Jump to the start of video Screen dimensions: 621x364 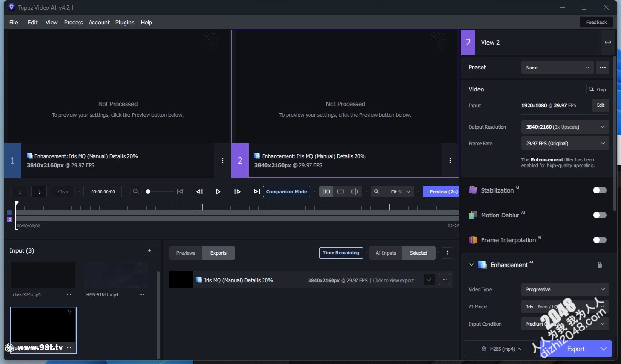point(180,192)
